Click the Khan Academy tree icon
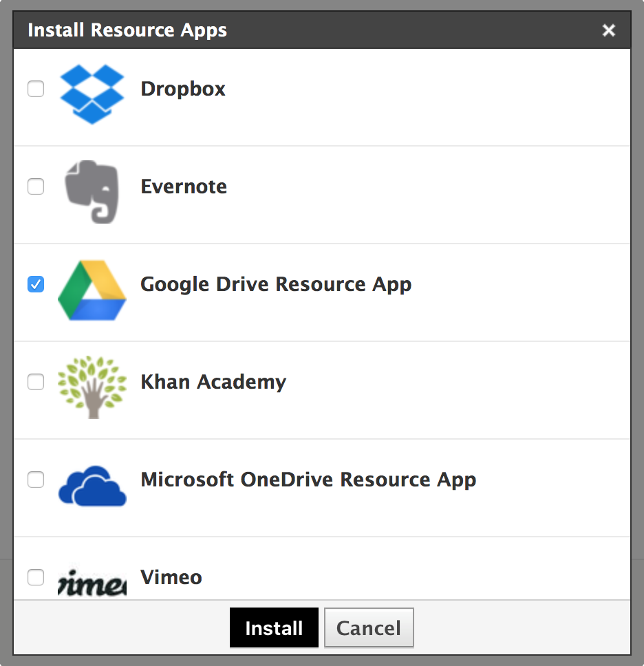The height and width of the screenshot is (666, 644). [x=92, y=387]
